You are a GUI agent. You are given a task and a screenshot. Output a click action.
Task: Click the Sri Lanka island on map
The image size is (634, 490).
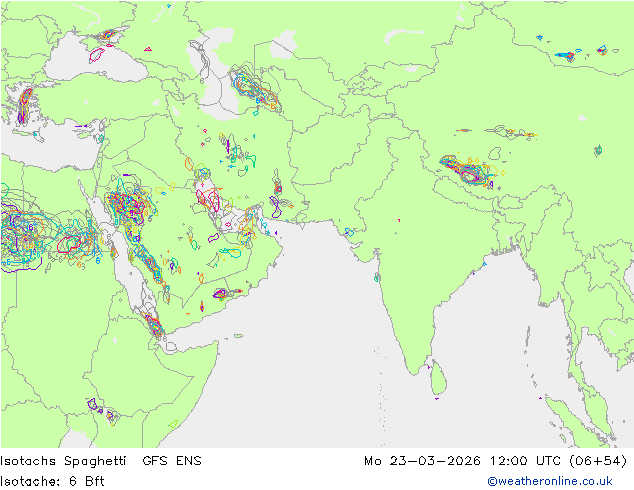[x=439, y=378]
